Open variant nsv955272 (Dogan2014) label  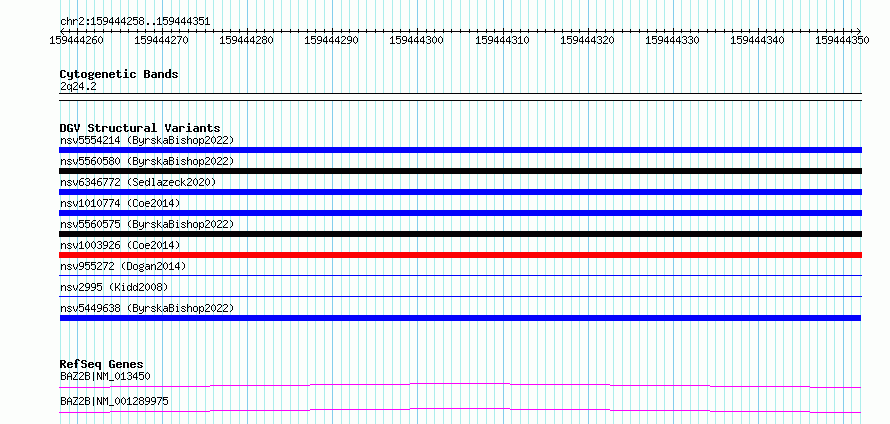[123, 266]
